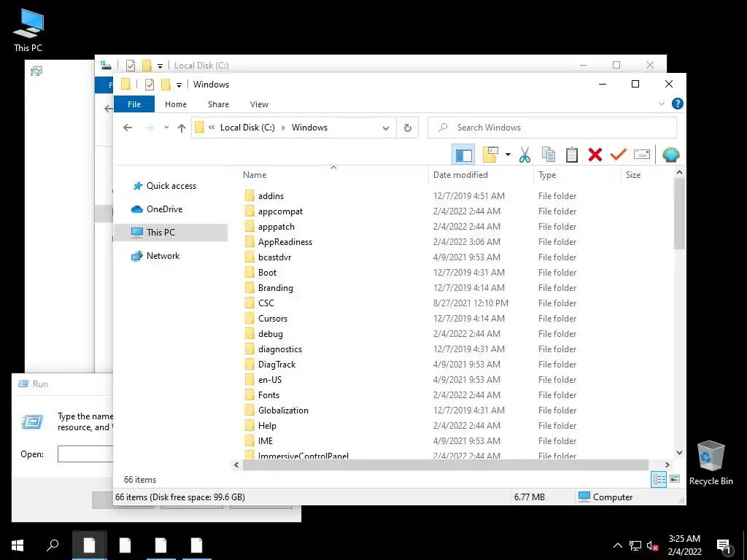Click the Paste clipboard icon

[572, 155]
